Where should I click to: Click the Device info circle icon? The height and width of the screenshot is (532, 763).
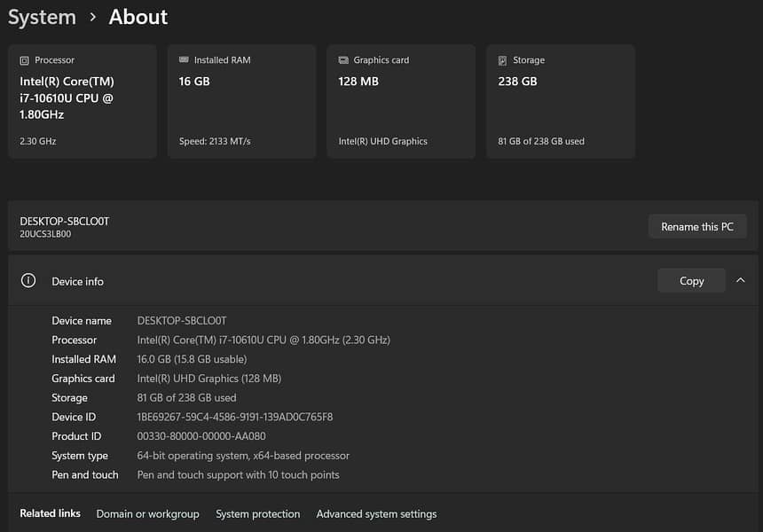28,280
